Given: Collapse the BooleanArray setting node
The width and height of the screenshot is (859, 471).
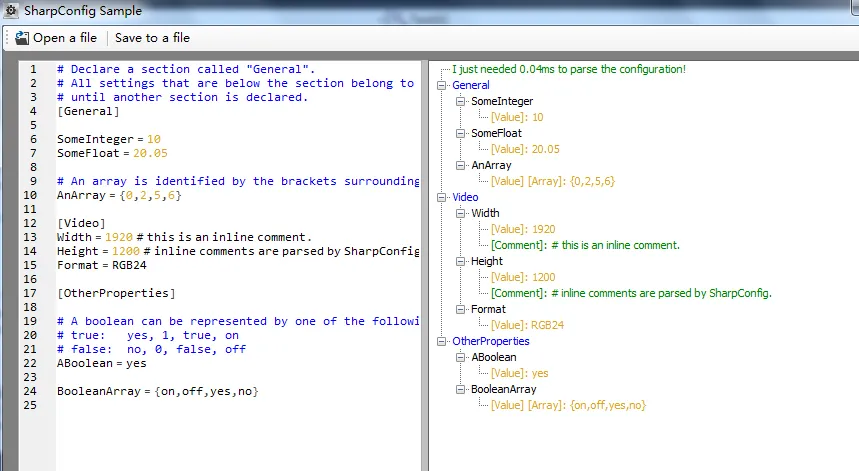Looking at the screenshot, I should pyautogui.click(x=461, y=389).
